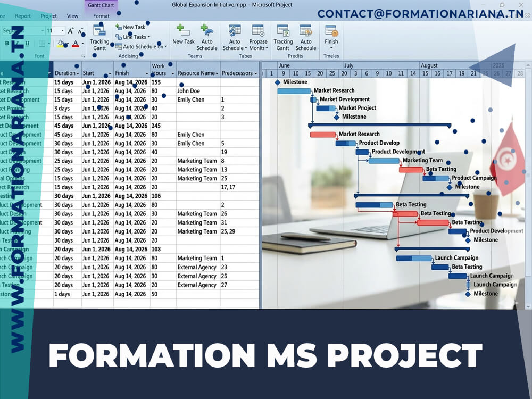532x399 pixels.
Task: Click the vertical scrollbar down arrow
Action: (528, 306)
